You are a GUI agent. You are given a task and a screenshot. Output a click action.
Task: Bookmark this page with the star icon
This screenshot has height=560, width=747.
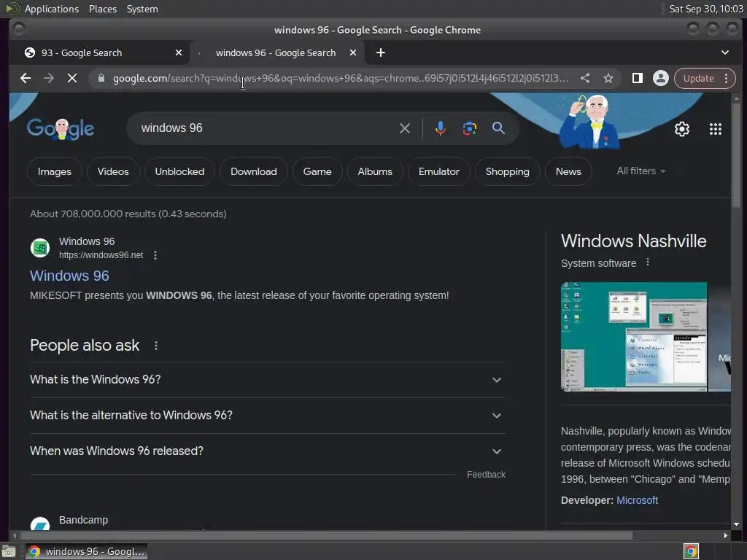tap(608, 78)
